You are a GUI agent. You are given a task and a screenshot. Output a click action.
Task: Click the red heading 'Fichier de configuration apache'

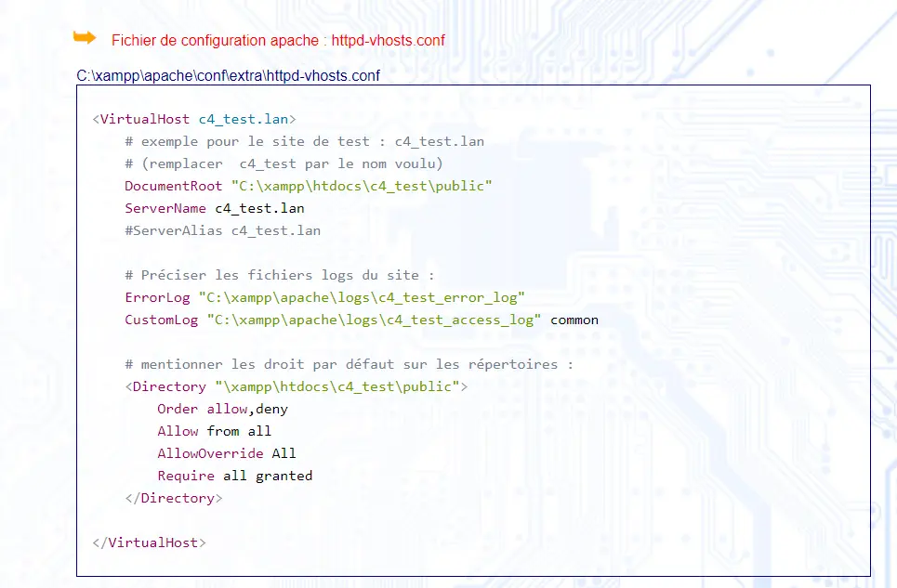tap(278, 41)
